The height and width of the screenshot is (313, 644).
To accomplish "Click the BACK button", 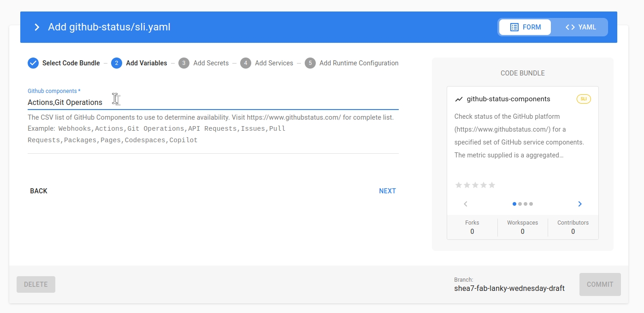I will point(38,191).
